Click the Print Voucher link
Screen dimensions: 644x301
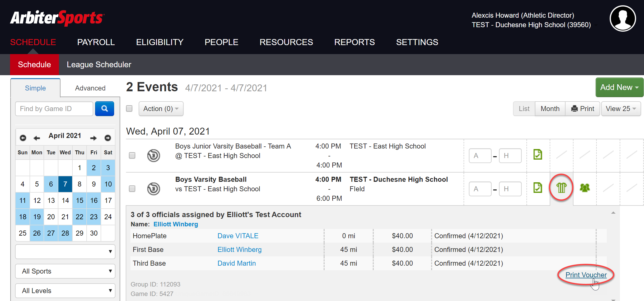(586, 275)
